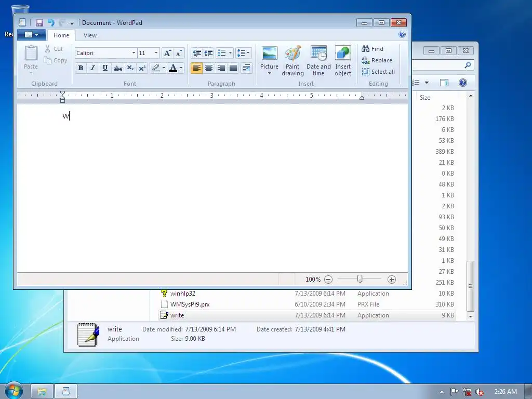
Task: Click the Explorer scrollbar down arrow
Action: 470,316
